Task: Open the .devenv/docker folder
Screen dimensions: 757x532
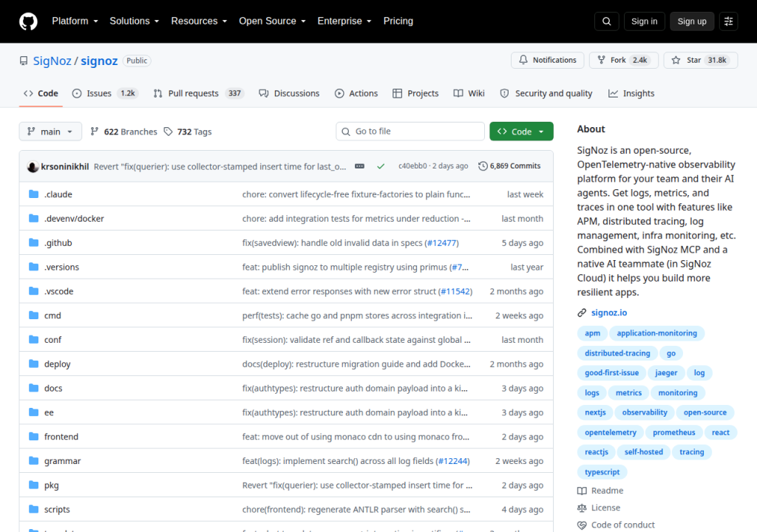Action: click(74, 219)
